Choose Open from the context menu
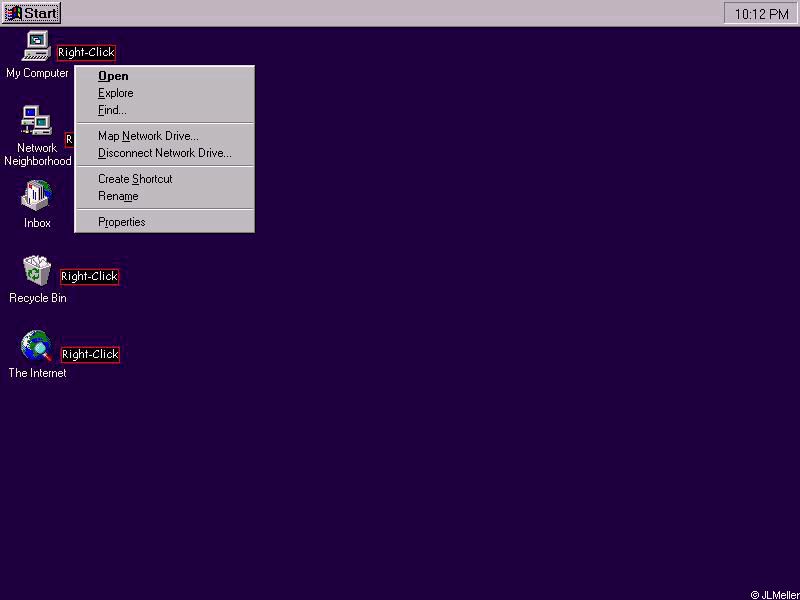Image resolution: width=800 pixels, height=600 pixels. [x=165, y=76]
